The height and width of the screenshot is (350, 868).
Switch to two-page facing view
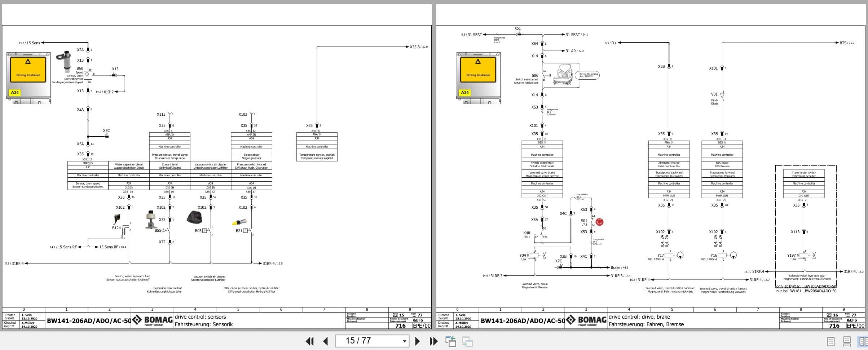[863, 341]
